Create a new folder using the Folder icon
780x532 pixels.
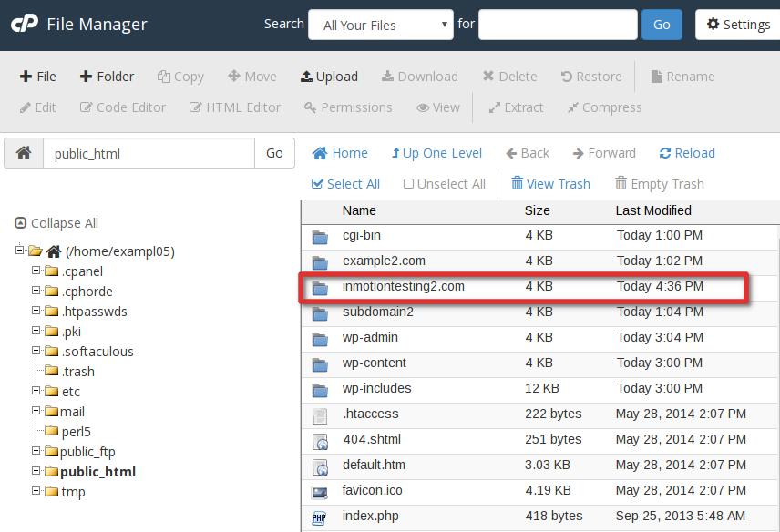[x=107, y=77]
